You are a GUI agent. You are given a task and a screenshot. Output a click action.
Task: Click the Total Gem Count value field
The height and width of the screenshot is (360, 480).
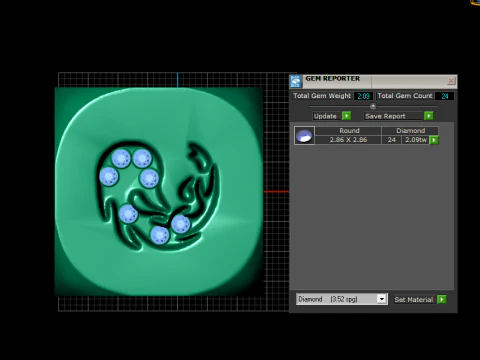445,96
